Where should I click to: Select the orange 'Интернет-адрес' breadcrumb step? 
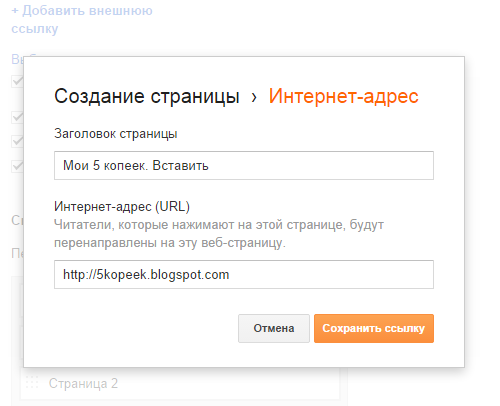pos(343,97)
